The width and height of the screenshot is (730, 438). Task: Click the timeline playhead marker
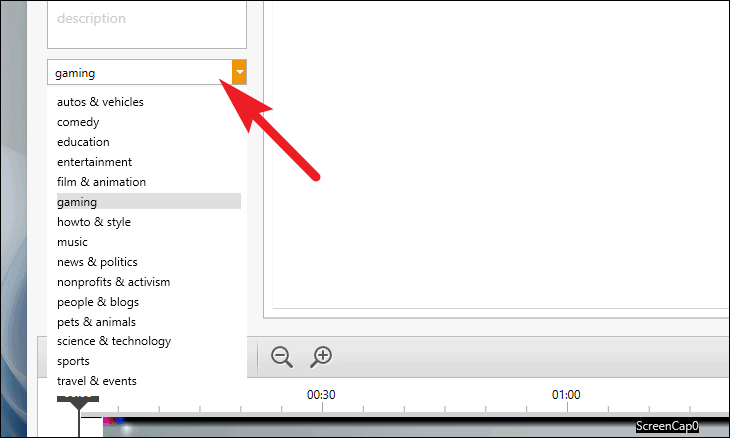click(78, 403)
